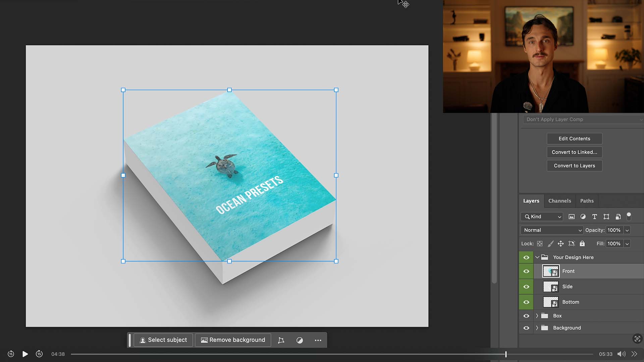Open the Normal blend mode dropdown
The width and height of the screenshot is (644, 362).
(x=552, y=230)
